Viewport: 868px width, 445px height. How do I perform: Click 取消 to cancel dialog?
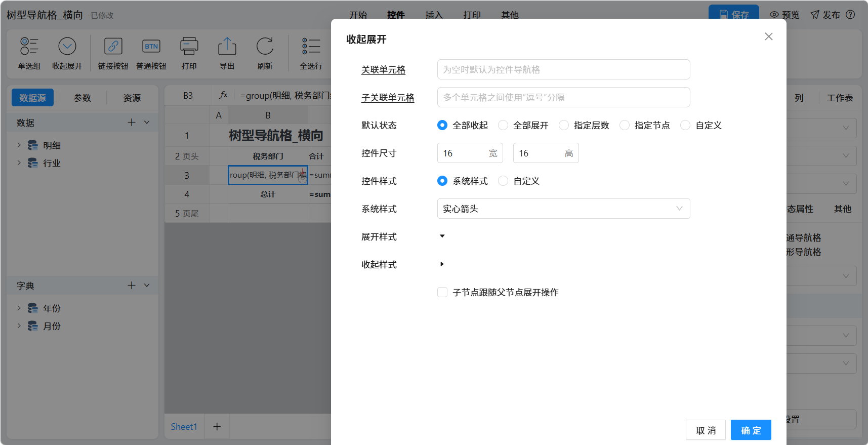click(x=706, y=430)
